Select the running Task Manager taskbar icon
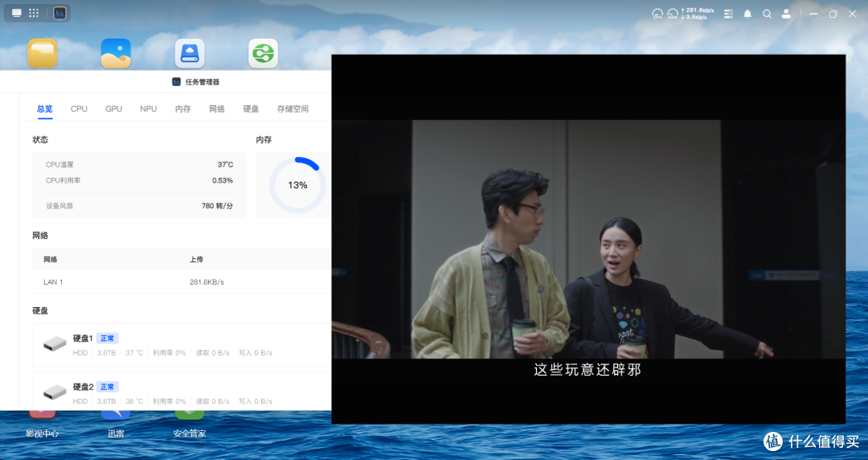The height and width of the screenshot is (460, 868). point(59,13)
